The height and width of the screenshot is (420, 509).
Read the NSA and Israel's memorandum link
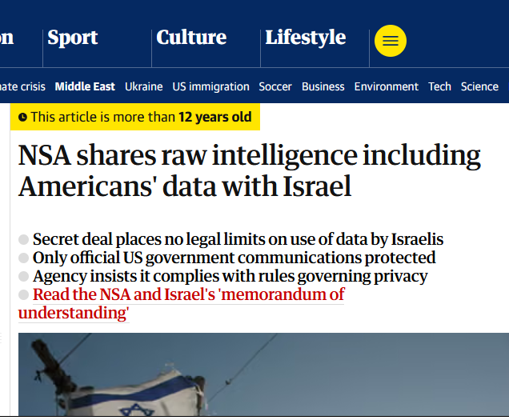coord(181,303)
